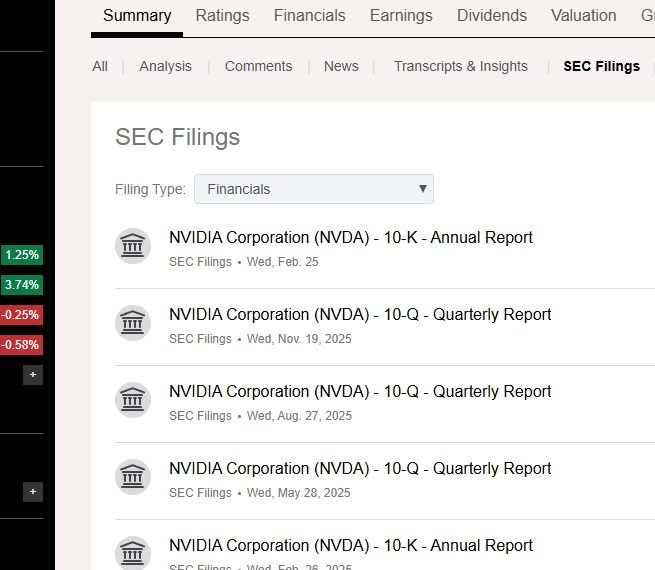Viewport: 655px width, 570px height.
Task: Click the 'Wed, Nov. 19, 2025' date text
Action: pos(299,339)
